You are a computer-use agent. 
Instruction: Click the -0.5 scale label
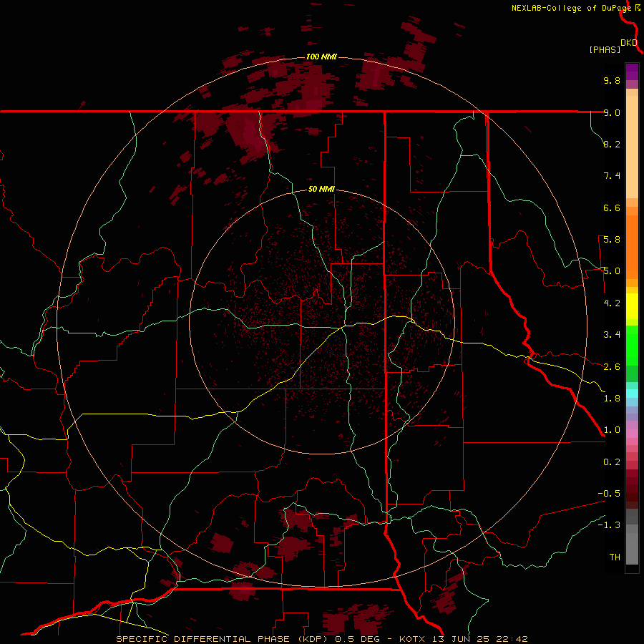609,494
